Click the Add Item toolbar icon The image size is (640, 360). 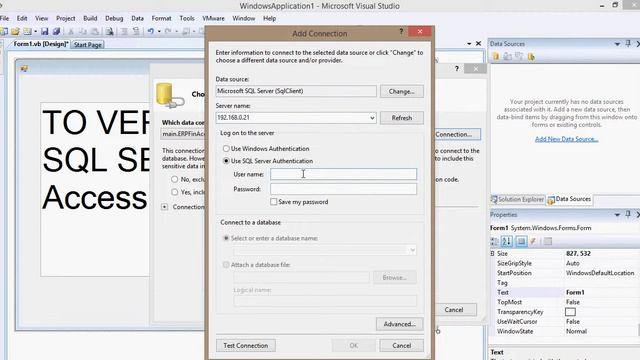(x=27, y=31)
